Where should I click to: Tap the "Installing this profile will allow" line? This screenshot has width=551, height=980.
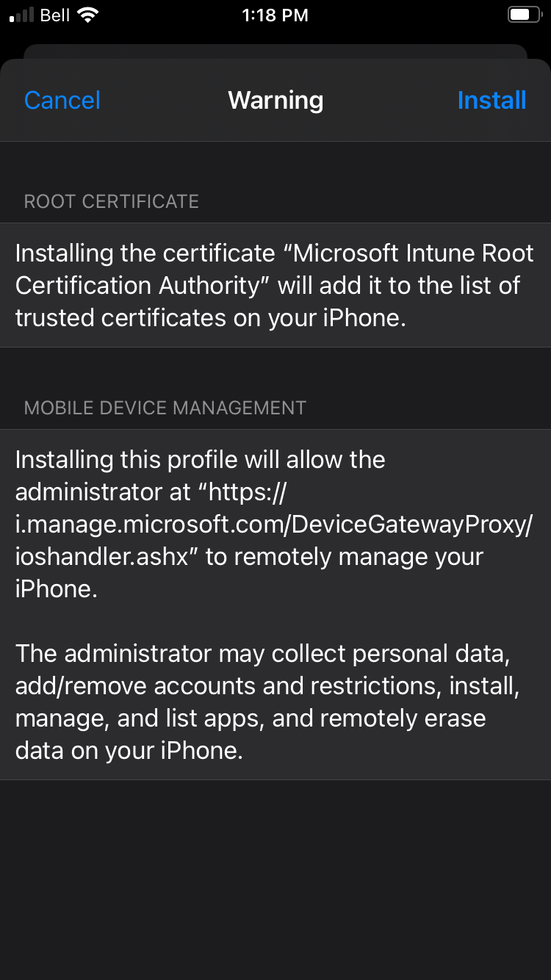click(x=200, y=460)
